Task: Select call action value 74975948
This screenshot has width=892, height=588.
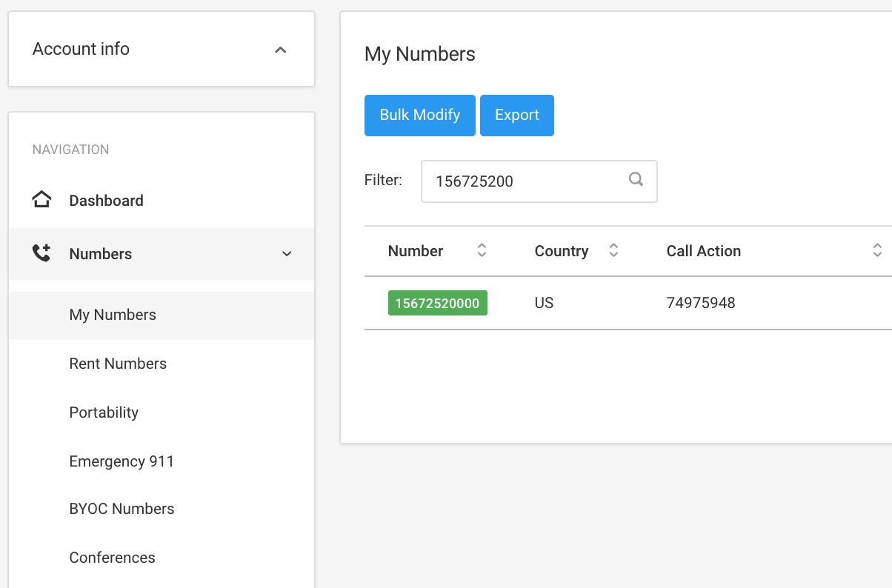Action: (701, 303)
